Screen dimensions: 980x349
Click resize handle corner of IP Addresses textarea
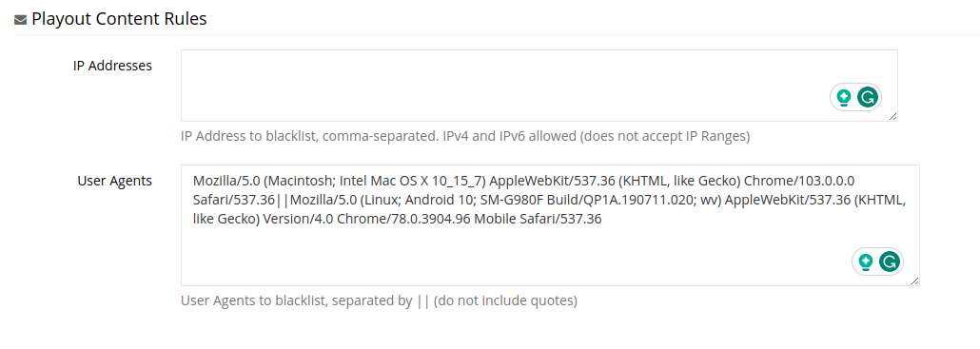[892, 116]
